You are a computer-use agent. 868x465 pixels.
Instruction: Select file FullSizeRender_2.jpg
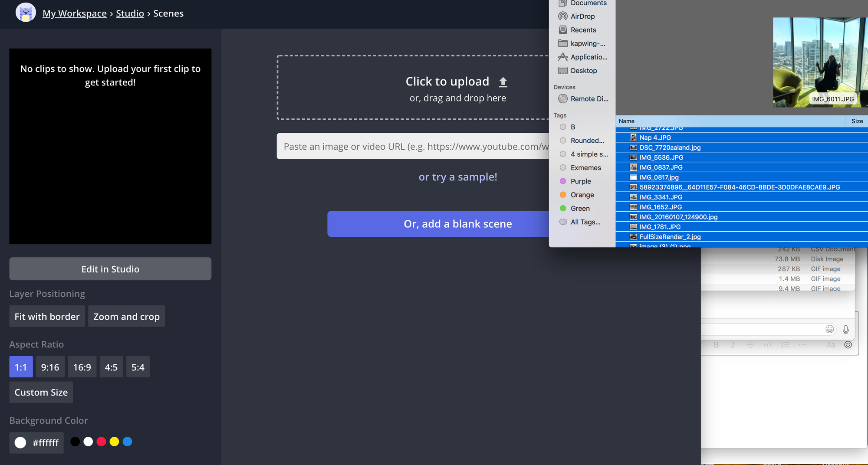click(742, 237)
